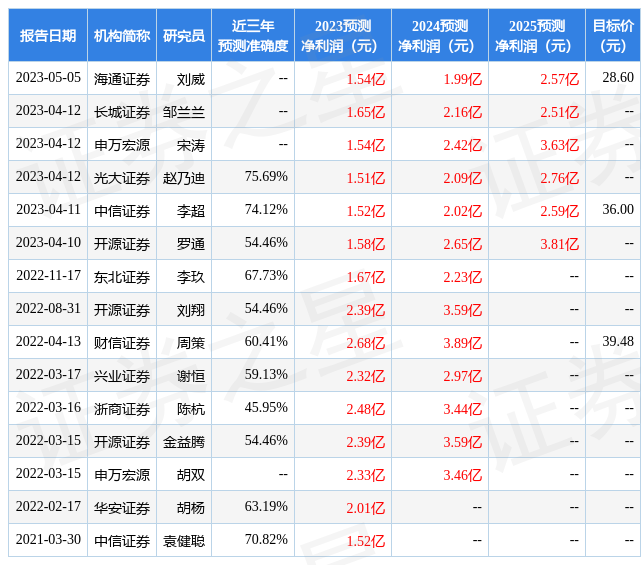The image size is (641, 565).
Task: Click accuracy value 63.19%
Action: 266,507
